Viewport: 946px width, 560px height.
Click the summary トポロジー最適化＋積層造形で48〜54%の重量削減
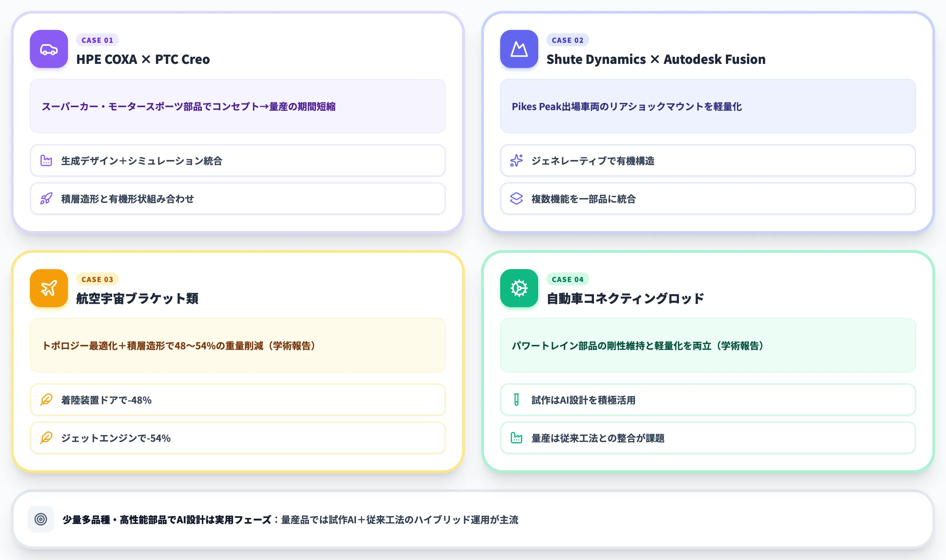click(x=153, y=346)
